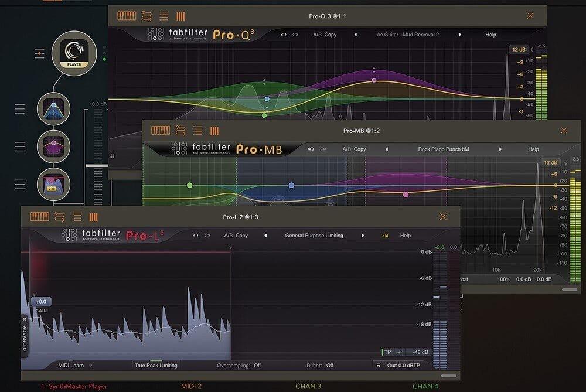This screenshot has width=586, height=392.
Task: Open Ac Guitar - Mud Removal 2 preset menu
Action: tap(408, 35)
